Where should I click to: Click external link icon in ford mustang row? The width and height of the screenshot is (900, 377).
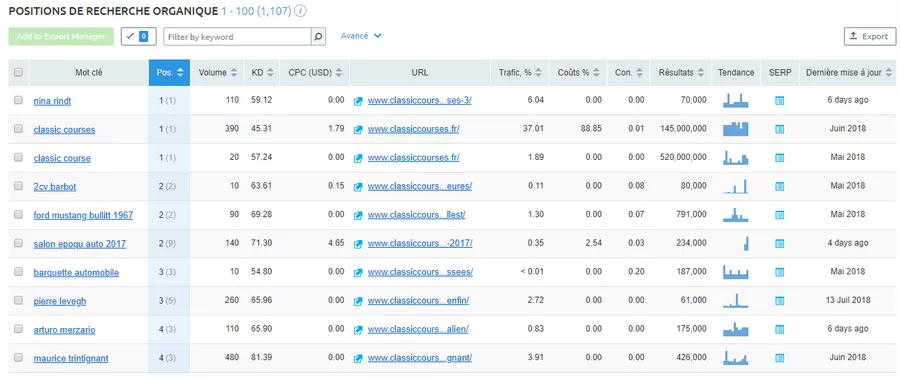[358, 216]
